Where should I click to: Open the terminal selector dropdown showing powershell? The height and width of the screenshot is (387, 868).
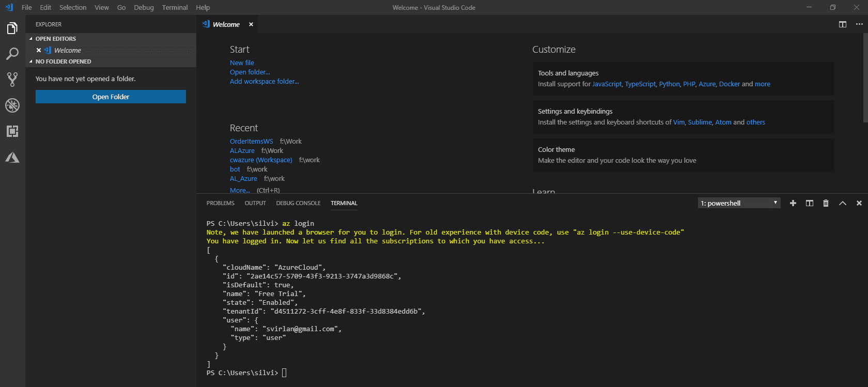pos(739,203)
